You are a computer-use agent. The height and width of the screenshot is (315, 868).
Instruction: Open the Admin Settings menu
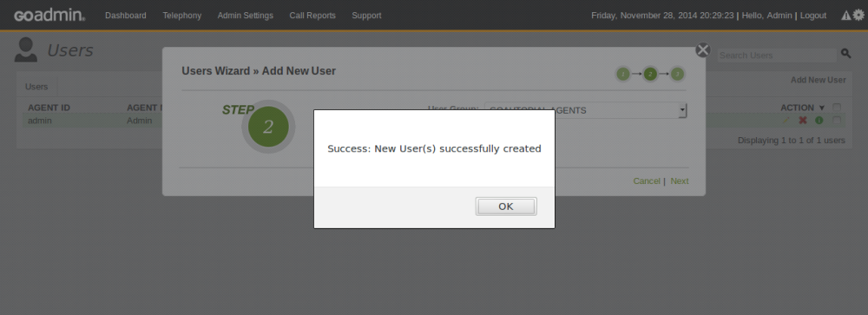coord(246,16)
